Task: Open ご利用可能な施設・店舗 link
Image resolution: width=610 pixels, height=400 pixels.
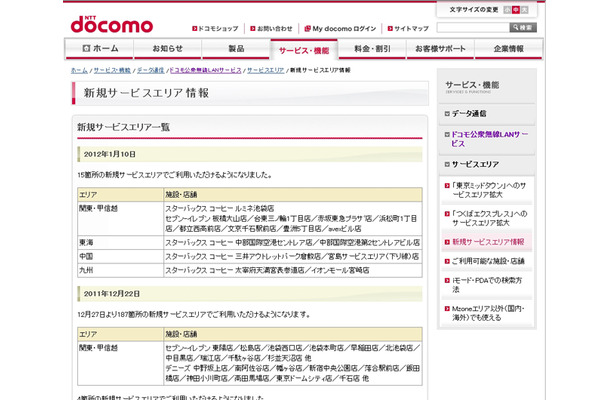Action: pos(488,261)
